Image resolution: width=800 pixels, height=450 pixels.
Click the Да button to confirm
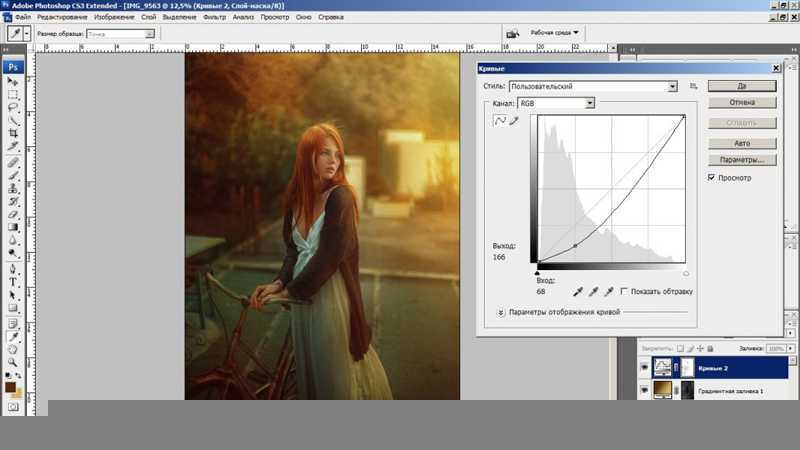point(741,86)
